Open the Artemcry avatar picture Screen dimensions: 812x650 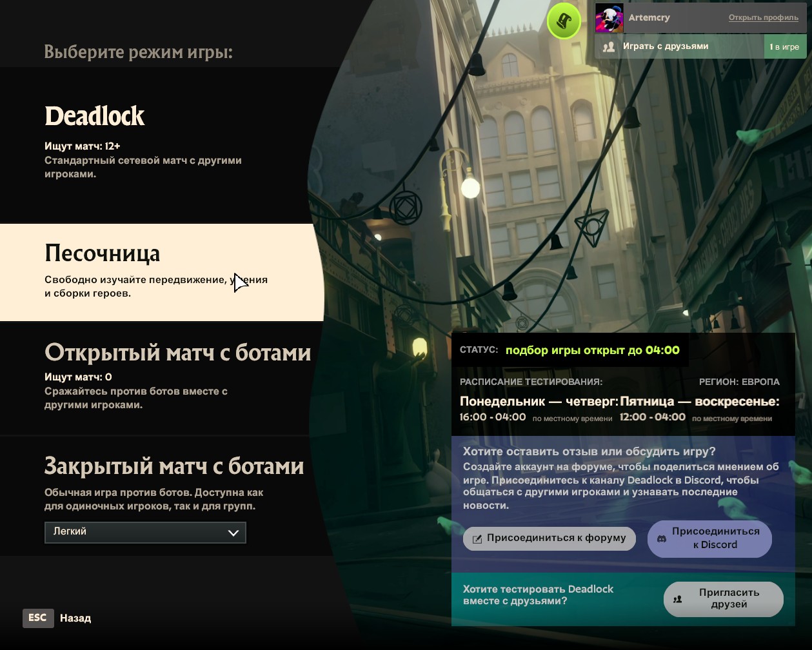tap(609, 18)
